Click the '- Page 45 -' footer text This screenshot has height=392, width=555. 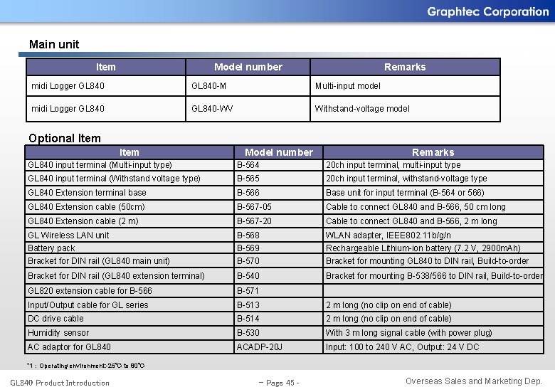279,383
